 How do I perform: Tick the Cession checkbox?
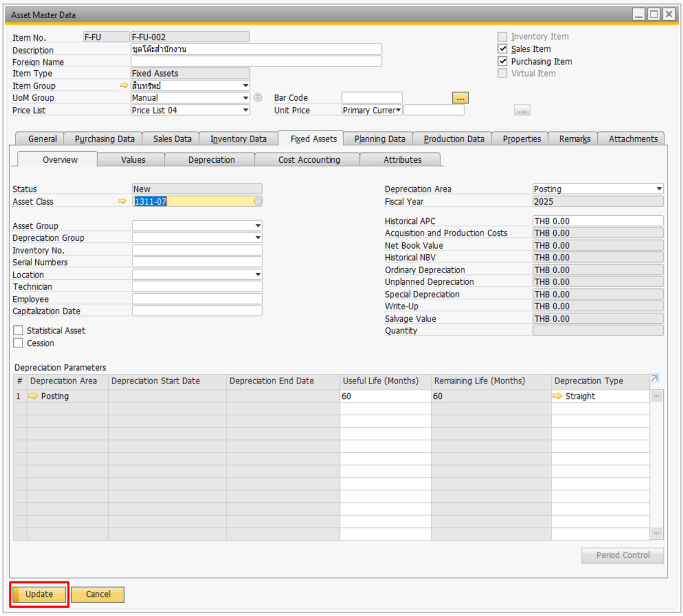coord(18,343)
